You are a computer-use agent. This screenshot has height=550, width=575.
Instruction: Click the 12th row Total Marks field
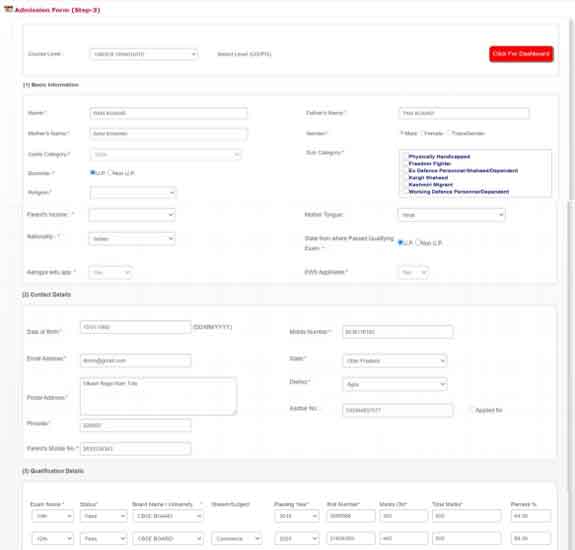tap(466, 539)
